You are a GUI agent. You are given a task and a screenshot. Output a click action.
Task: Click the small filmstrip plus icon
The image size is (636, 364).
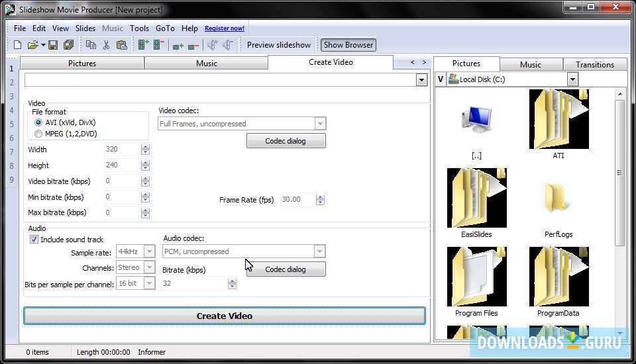pyautogui.click(x=178, y=46)
